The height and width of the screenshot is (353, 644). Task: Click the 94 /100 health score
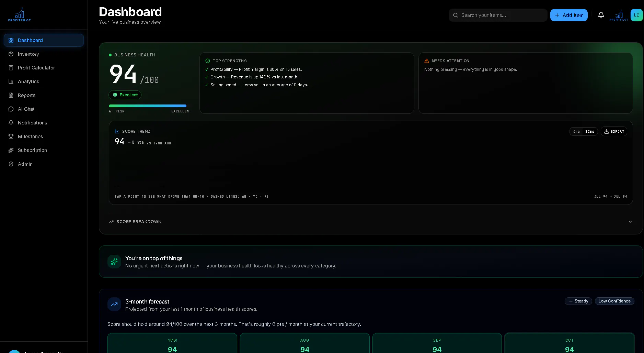tap(134, 75)
